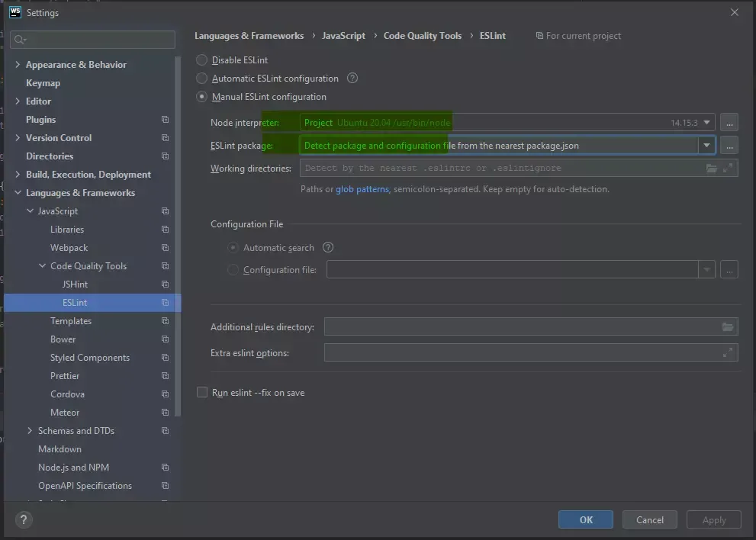Click browse button next to Node interpreter
The image size is (756, 540).
coord(729,123)
